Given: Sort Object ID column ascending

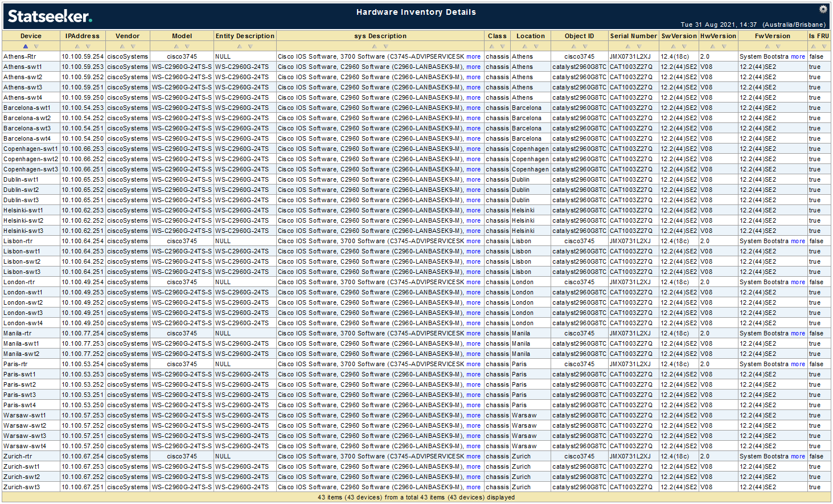Looking at the screenshot, I should [574, 47].
